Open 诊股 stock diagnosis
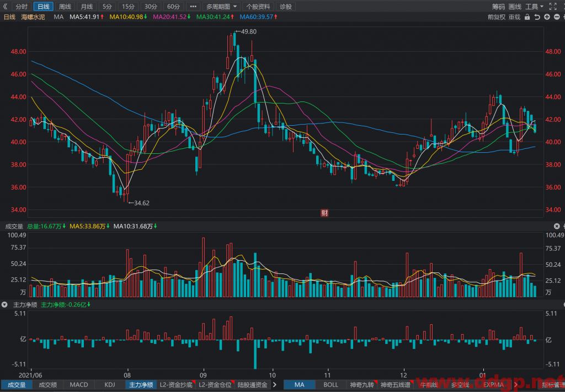The image size is (565, 392). point(286,7)
